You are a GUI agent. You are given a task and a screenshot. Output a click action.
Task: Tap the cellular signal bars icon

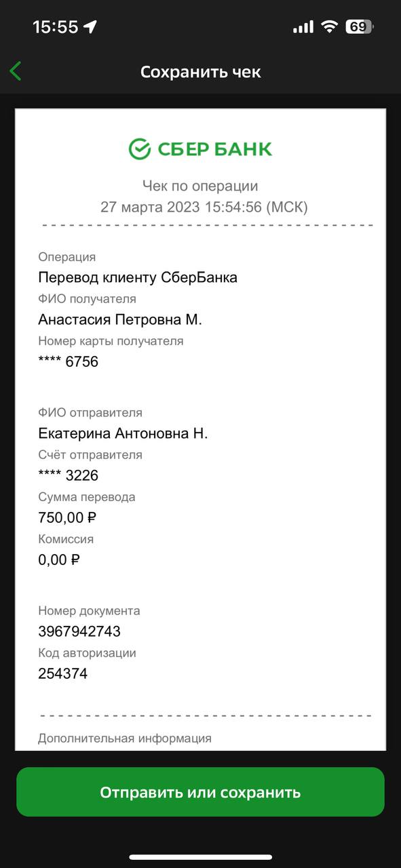tap(303, 27)
